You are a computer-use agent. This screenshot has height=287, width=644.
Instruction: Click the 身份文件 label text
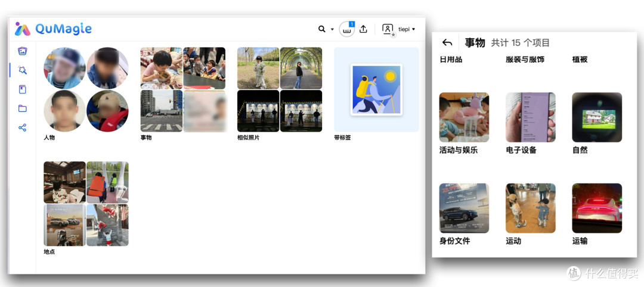point(454,241)
